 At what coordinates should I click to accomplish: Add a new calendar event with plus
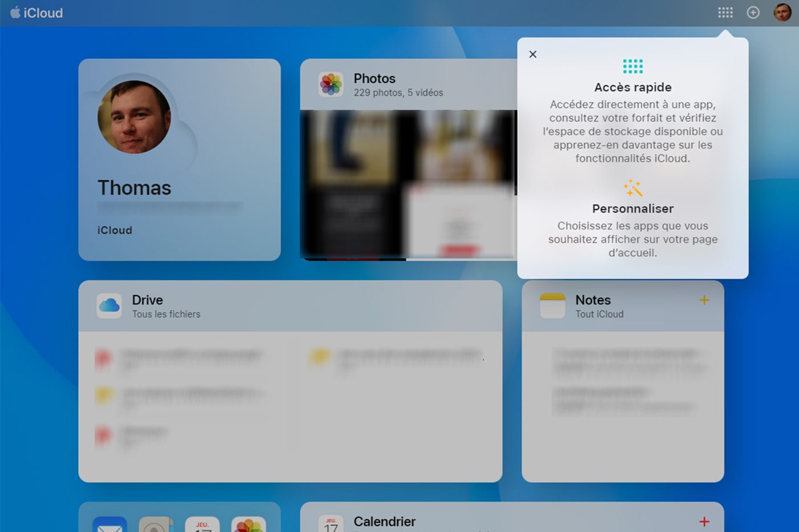pyautogui.click(x=704, y=522)
